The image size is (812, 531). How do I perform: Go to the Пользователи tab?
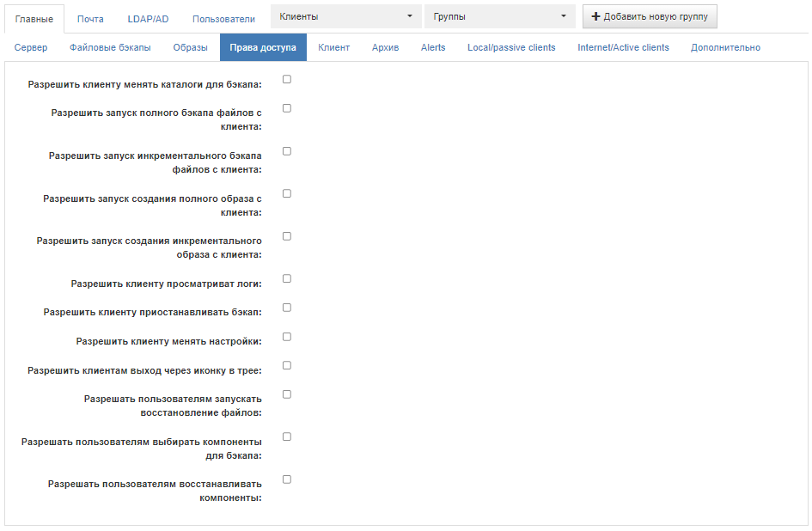[x=223, y=19]
